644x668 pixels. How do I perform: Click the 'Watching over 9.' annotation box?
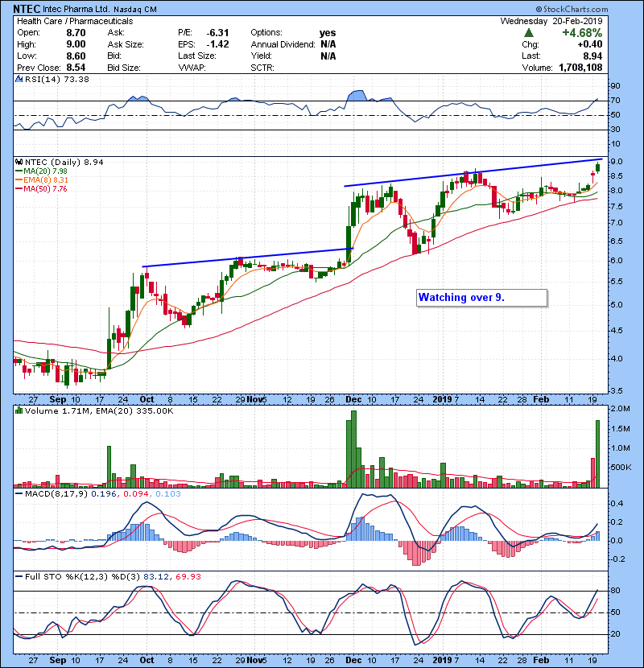coord(481,298)
